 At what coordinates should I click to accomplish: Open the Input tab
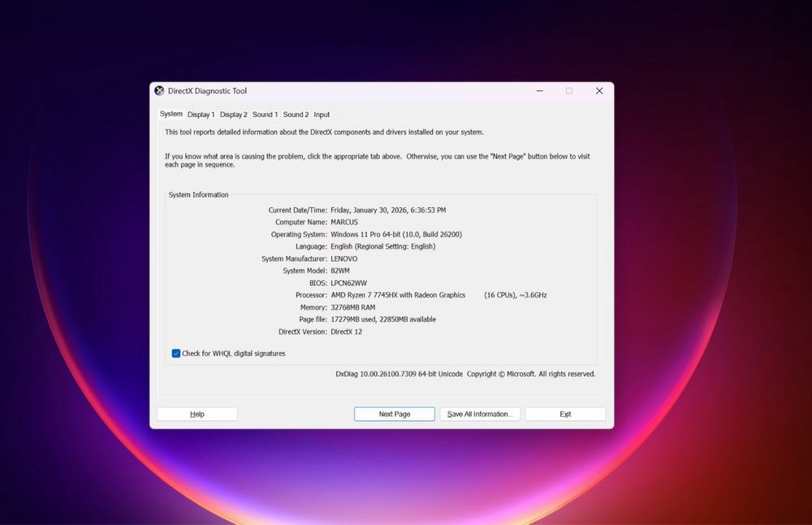[x=322, y=115]
